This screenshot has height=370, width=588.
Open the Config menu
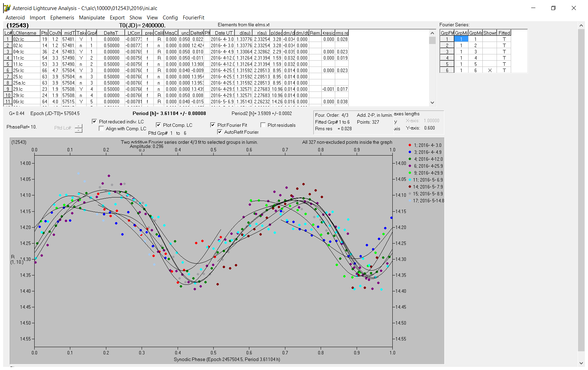coord(170,18)
